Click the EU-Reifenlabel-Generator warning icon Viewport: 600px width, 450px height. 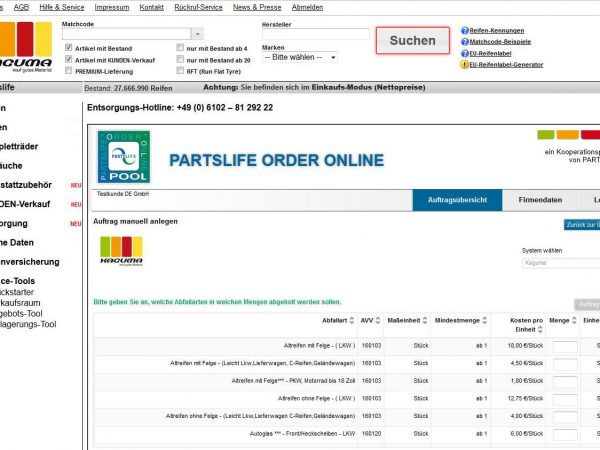coord(465,65)
